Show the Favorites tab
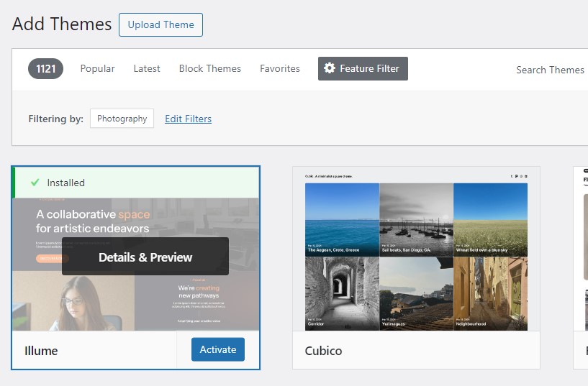 tap(280, 68)
